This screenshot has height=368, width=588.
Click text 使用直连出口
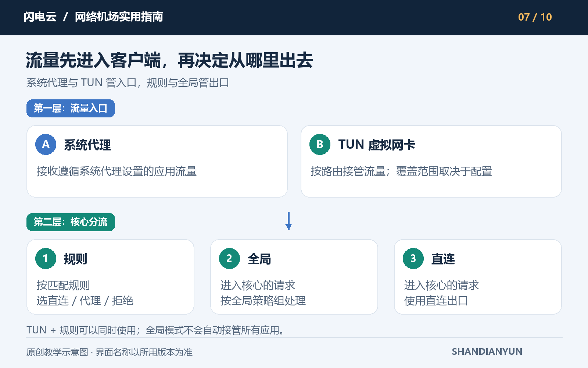(436, 301)
